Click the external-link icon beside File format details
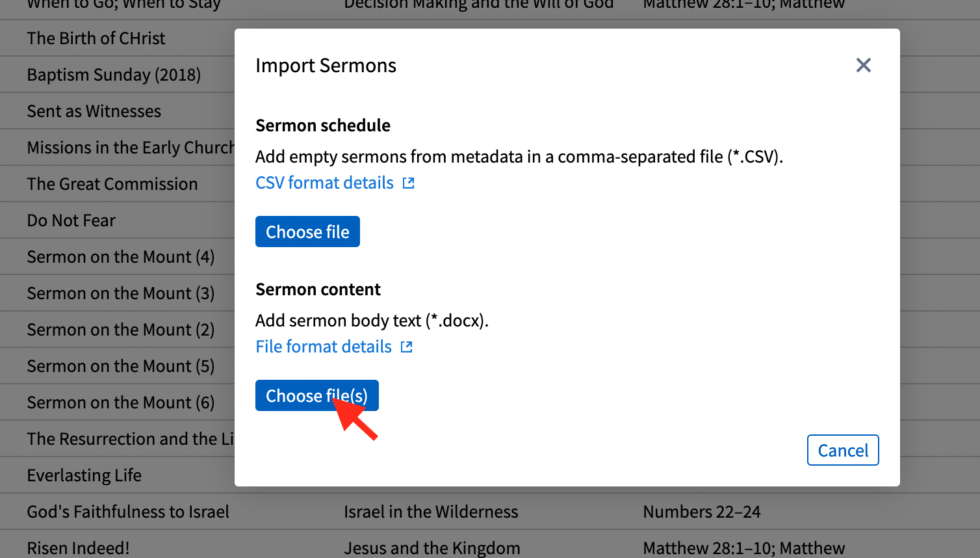This screenshot has height=558, width=980. click(407, 347)
